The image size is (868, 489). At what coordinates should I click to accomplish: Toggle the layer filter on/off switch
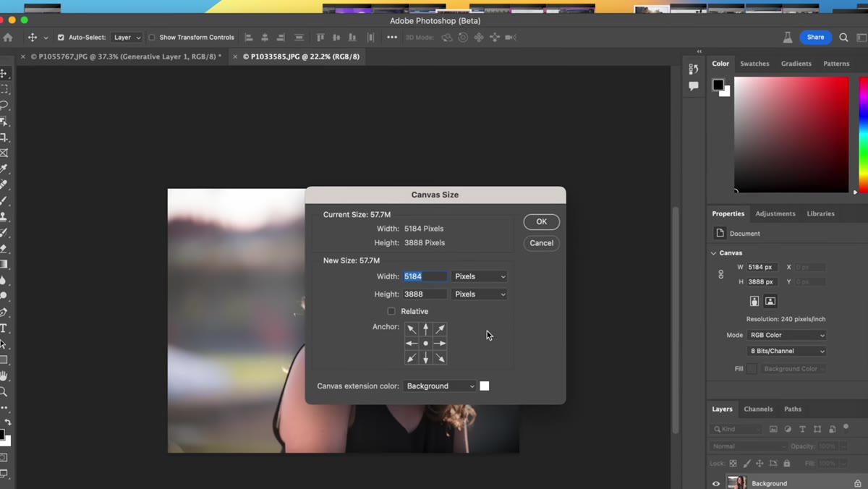pyautogui.click(x=846, y=428)
